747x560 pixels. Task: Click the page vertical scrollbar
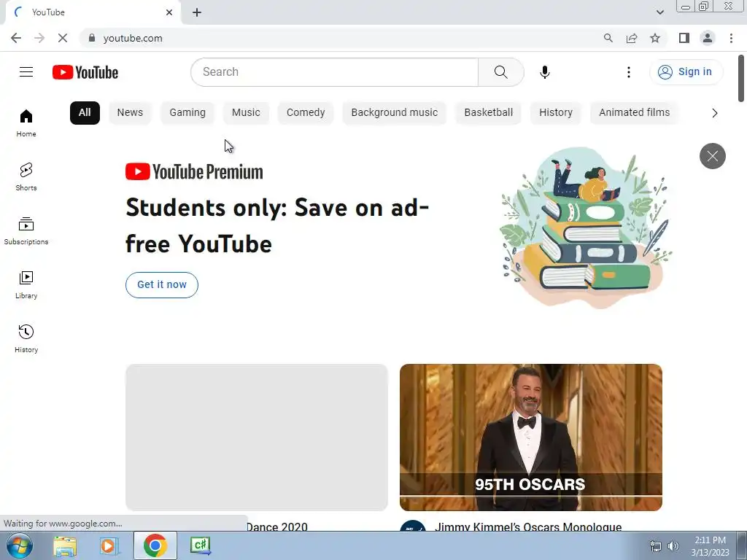(x=741, y=79)
